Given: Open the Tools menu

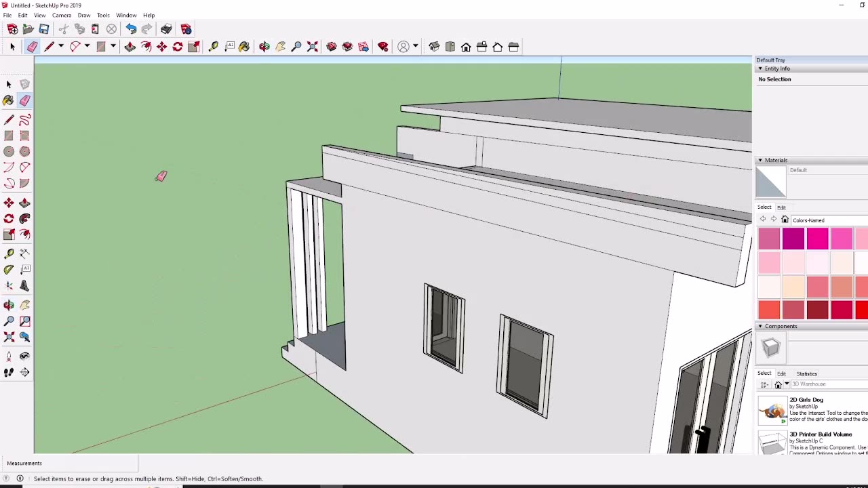Looking at the screenshot, I should click(x=103, y=15).
